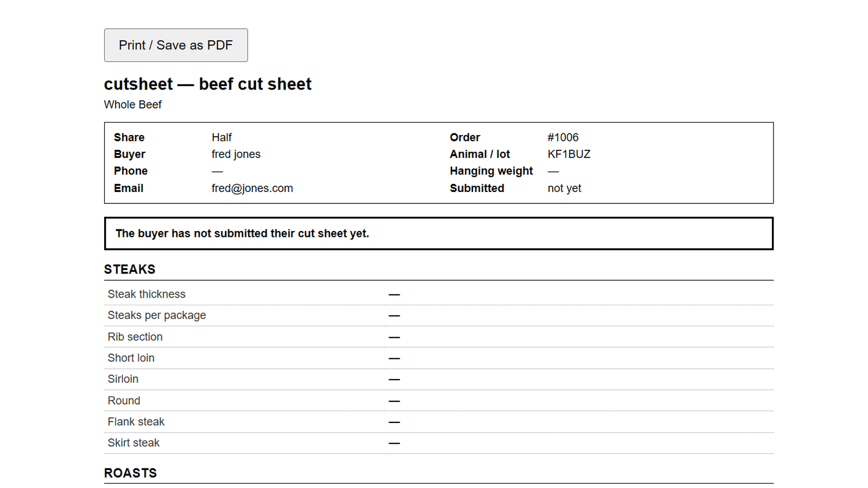The height and width of the screenshot is (488, 868).
Task: Click the STEAKS section heading
Action: tap(130, 269)
